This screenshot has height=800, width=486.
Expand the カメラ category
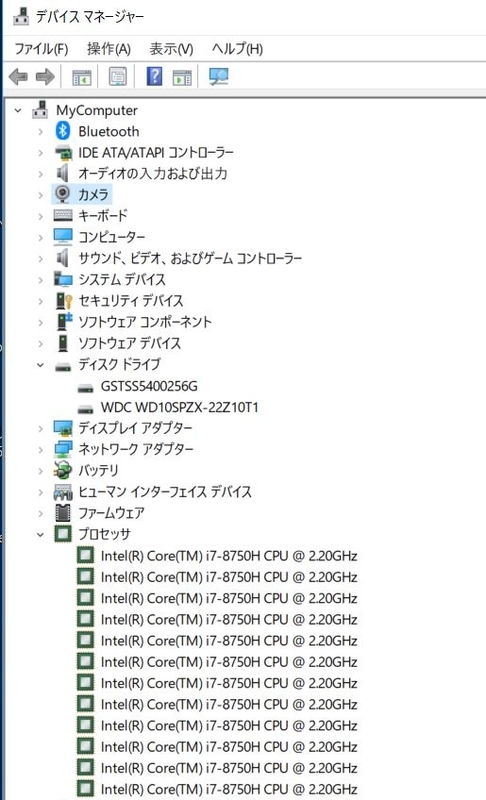[40, 195]
